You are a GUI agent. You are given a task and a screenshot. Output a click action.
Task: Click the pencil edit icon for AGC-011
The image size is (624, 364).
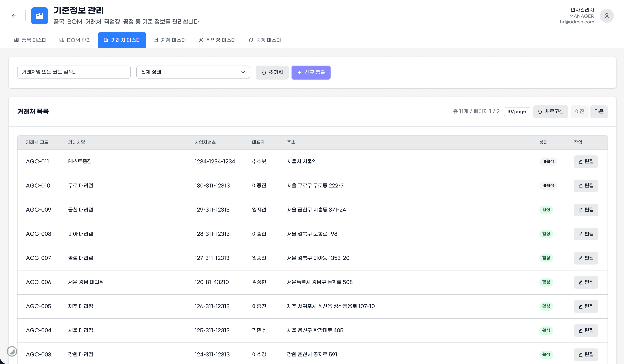[580, 162]
